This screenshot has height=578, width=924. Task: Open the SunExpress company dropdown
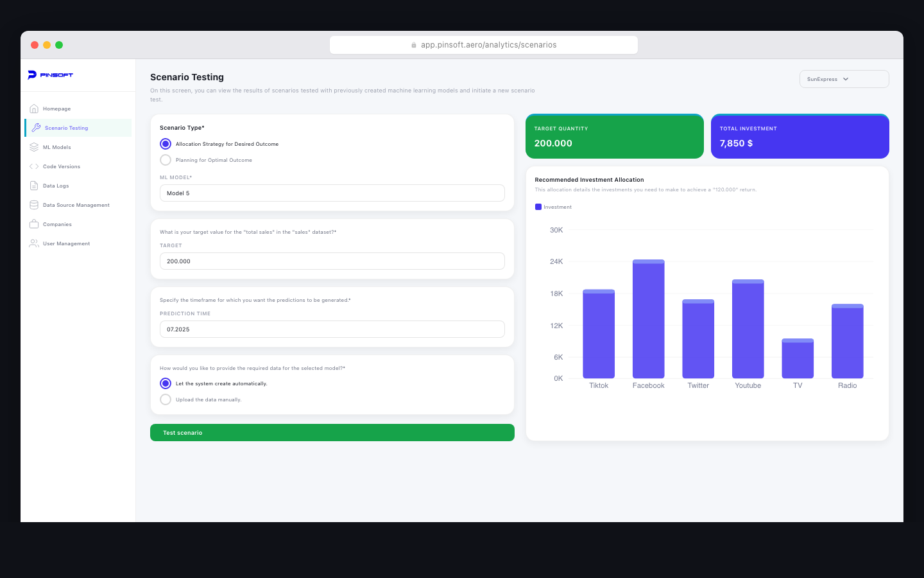coord(844,79)
